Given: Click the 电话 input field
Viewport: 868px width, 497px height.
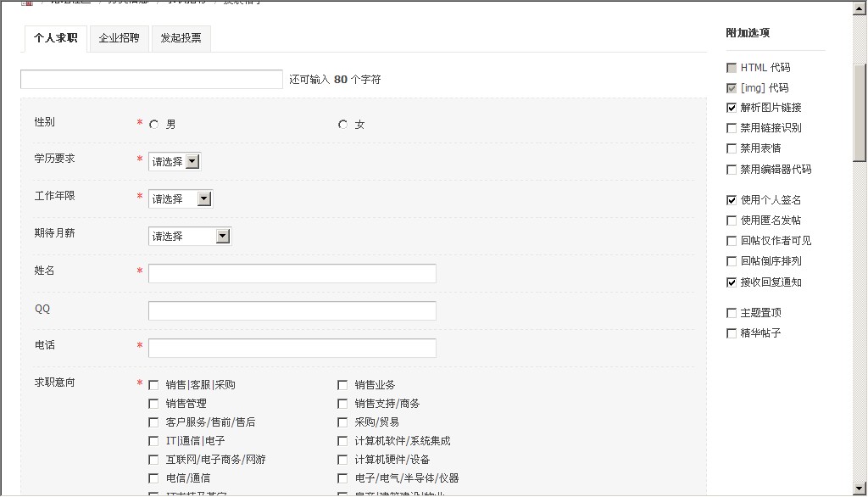Looking at the screenshot, I should pos(292,348).
